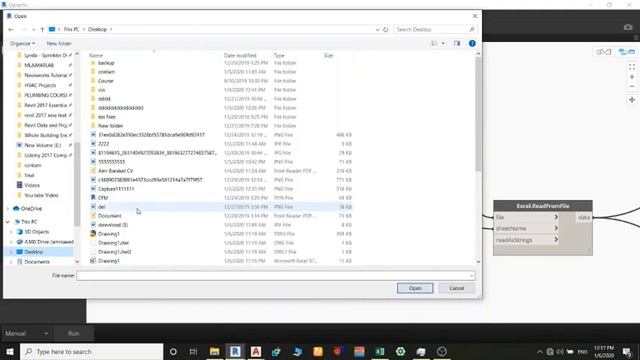Click navigation pane scrollbar thumb
This screenshot has height=360, width=640.
click(77, 184)
